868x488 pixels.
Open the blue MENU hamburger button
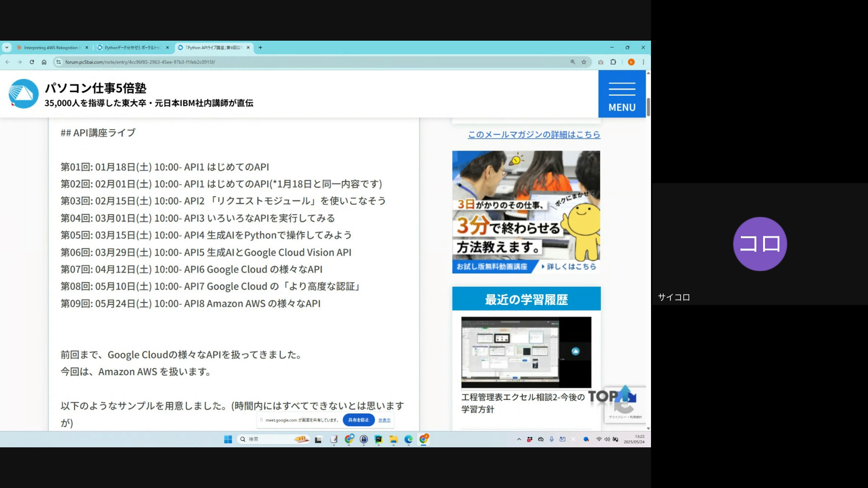point(622,94)
